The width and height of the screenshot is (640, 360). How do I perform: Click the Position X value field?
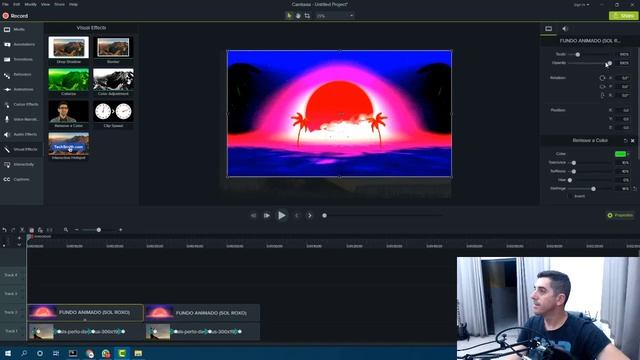coord(624,110)
